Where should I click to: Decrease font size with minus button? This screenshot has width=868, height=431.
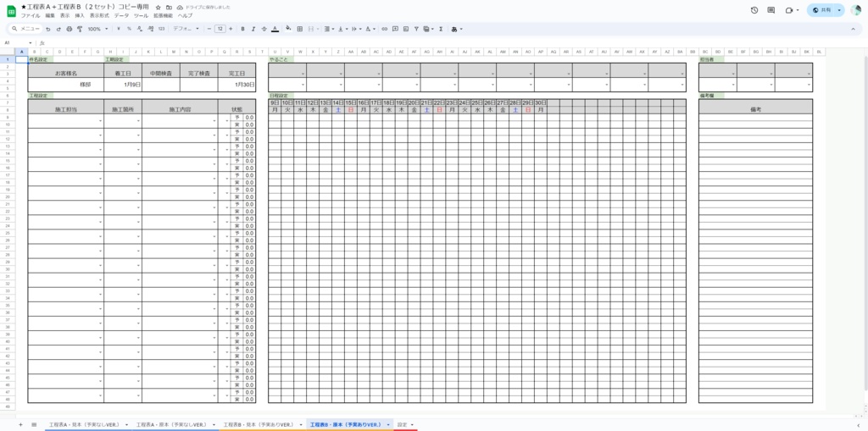click(x=209, y=29)
